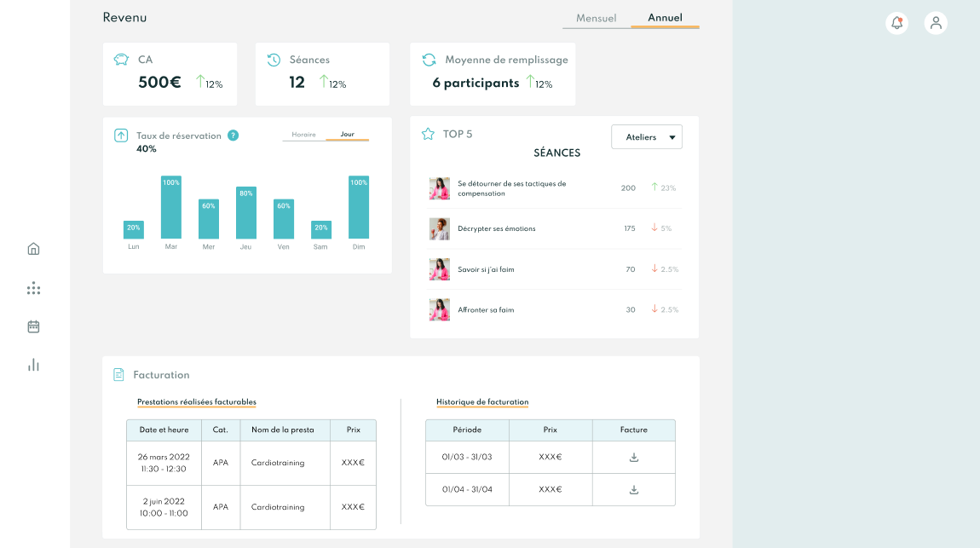Switch to the Mensuel tab
The width and height of the screenshot is (980, 548).
pos(596,18)
